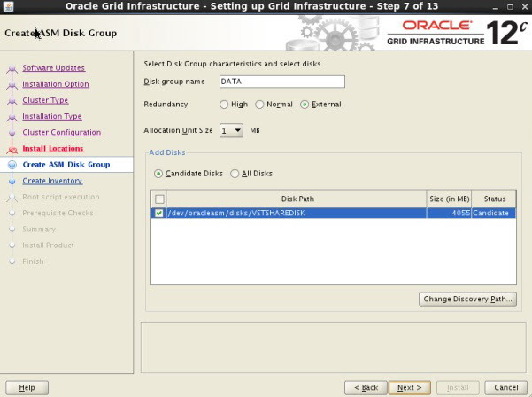Maximize the installer window
Viewport: 532px width, 397px height.
point(510,7)
